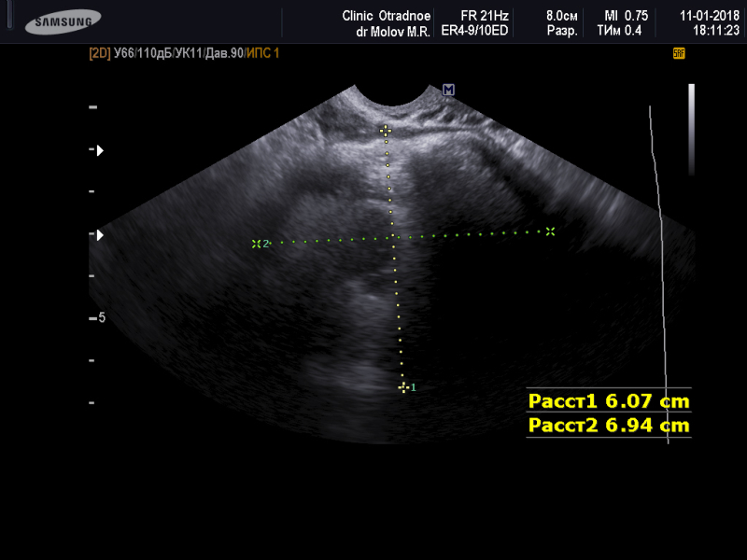This screenshot has width=747, height=560.
Task: Click the ИПС 1 parameter
Action: [x=262, y=53]
